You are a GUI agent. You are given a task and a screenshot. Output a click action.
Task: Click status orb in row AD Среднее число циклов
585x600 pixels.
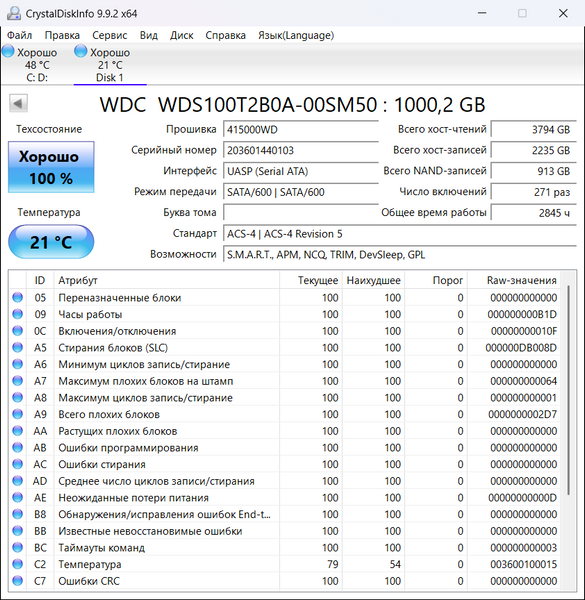pos(18,481)
